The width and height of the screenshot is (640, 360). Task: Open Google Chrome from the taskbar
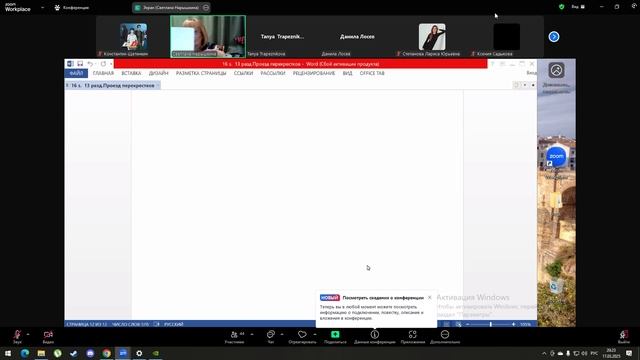pos(107,353)
